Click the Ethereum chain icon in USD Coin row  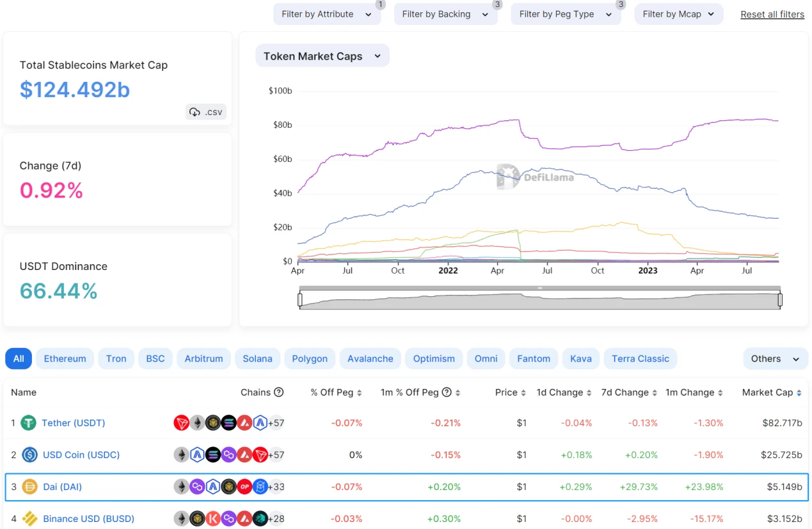click(x=182, y=455)
